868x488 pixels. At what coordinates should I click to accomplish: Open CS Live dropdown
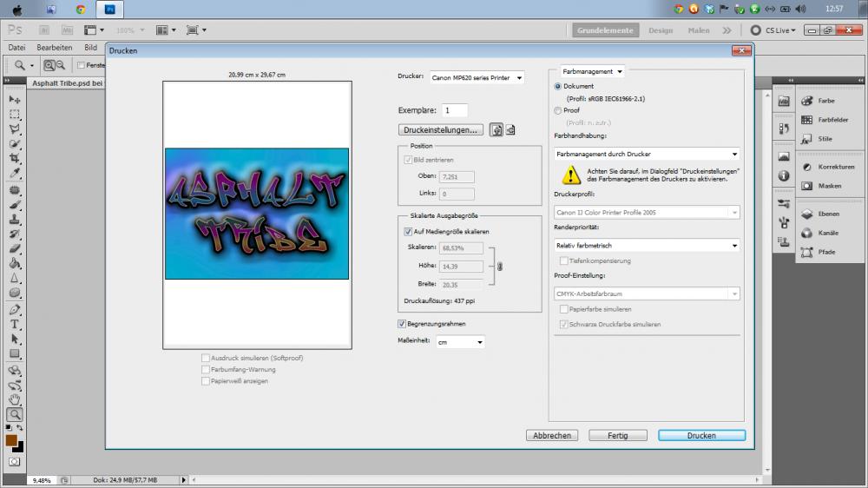780,30
